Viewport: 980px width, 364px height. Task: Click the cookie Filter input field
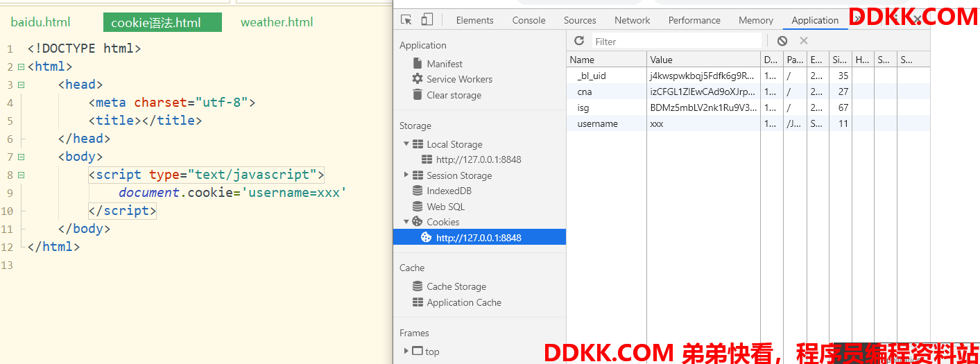point(676,41)
